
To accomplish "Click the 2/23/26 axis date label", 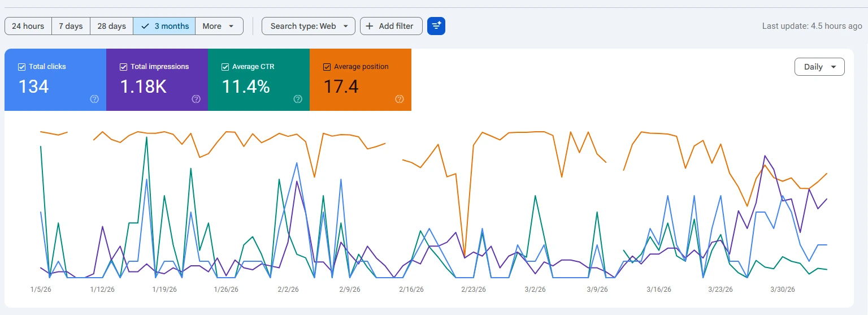I will [474, 289].
